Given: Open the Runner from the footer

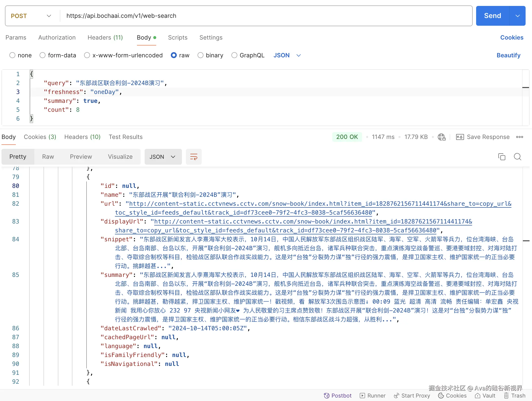Looking at the screenshot, I should tap(373, 396).
